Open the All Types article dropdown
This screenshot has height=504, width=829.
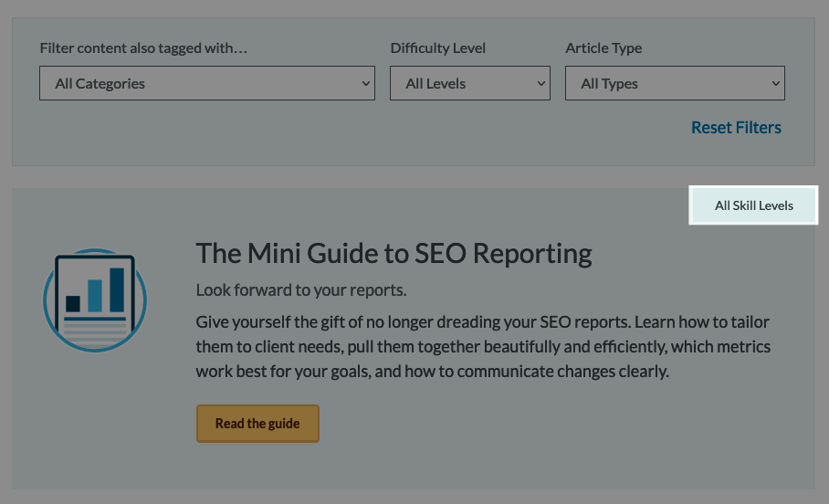675,83
